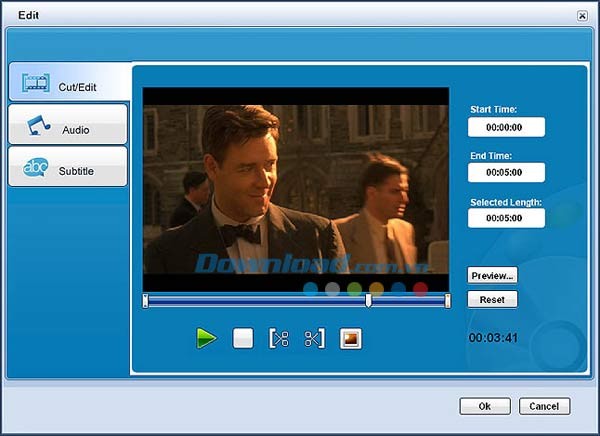
Task: Click the Start Time field
Action: coord(506,127)
